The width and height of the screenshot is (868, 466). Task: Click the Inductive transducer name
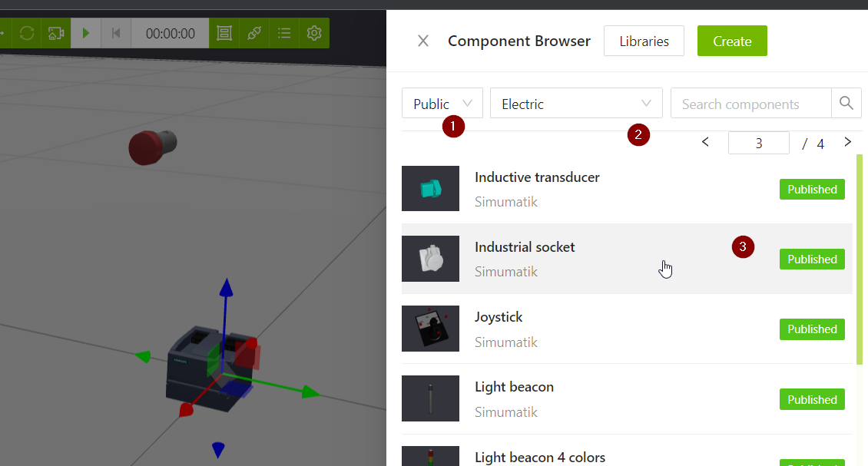tap(537, 177)
